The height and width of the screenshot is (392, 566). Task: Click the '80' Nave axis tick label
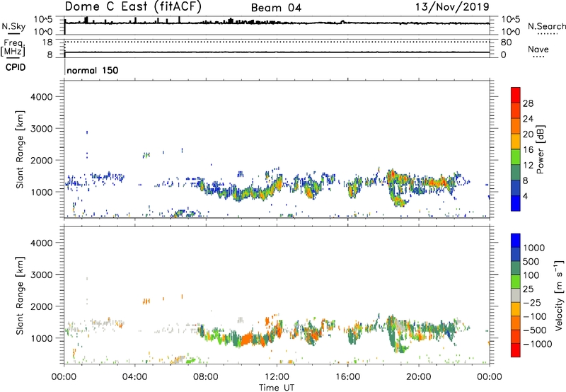tap(506, 42)
